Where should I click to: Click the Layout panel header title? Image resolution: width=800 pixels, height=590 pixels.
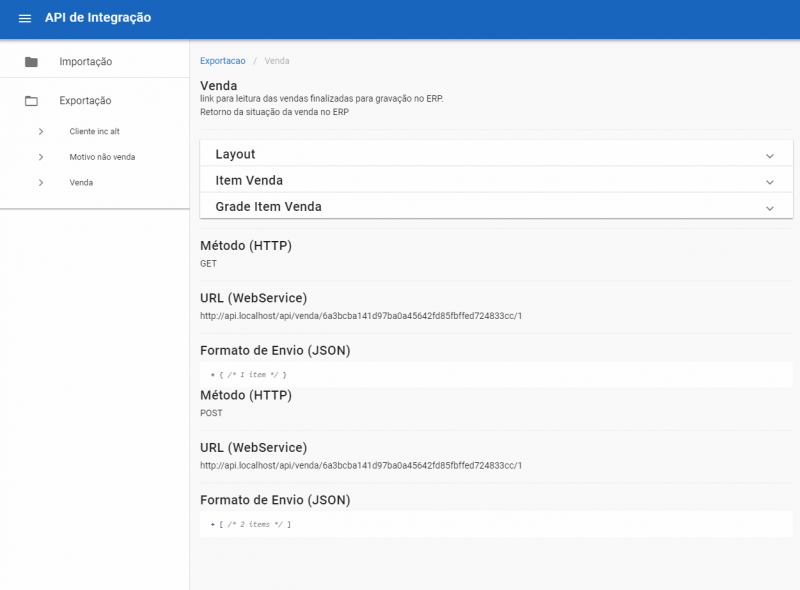coord(235,155)
